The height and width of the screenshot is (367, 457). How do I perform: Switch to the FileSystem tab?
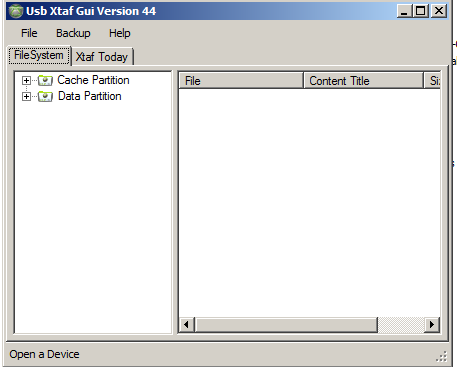coord(39,55)
